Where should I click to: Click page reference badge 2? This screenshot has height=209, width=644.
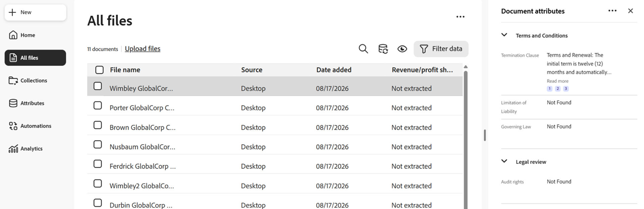click(x=558, y=89)
